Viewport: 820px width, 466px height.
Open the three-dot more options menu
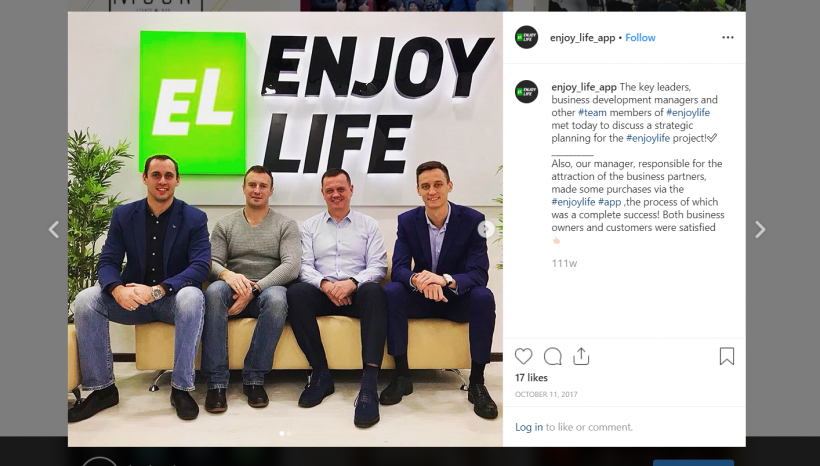click(727, 38)
